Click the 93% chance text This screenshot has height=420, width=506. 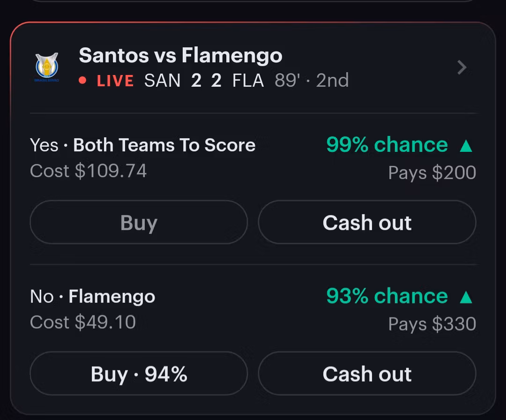tap(387, 296)
